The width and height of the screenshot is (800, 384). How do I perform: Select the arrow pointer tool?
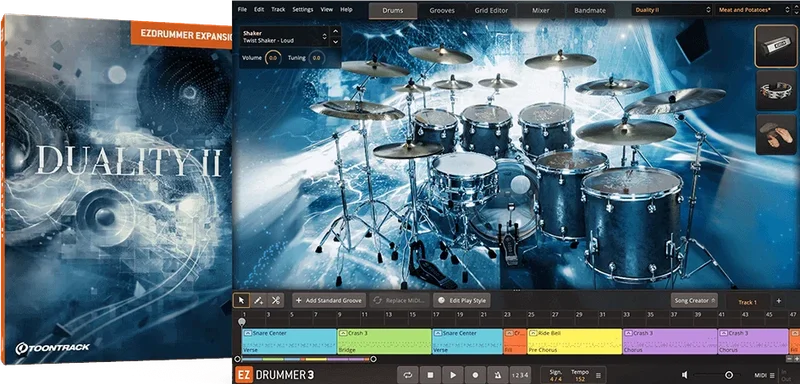[x=242, y=300]
